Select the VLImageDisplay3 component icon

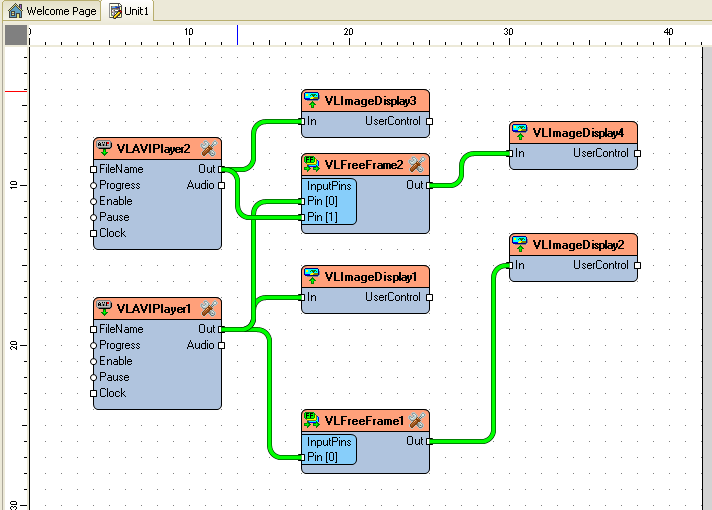pos(312,100)
